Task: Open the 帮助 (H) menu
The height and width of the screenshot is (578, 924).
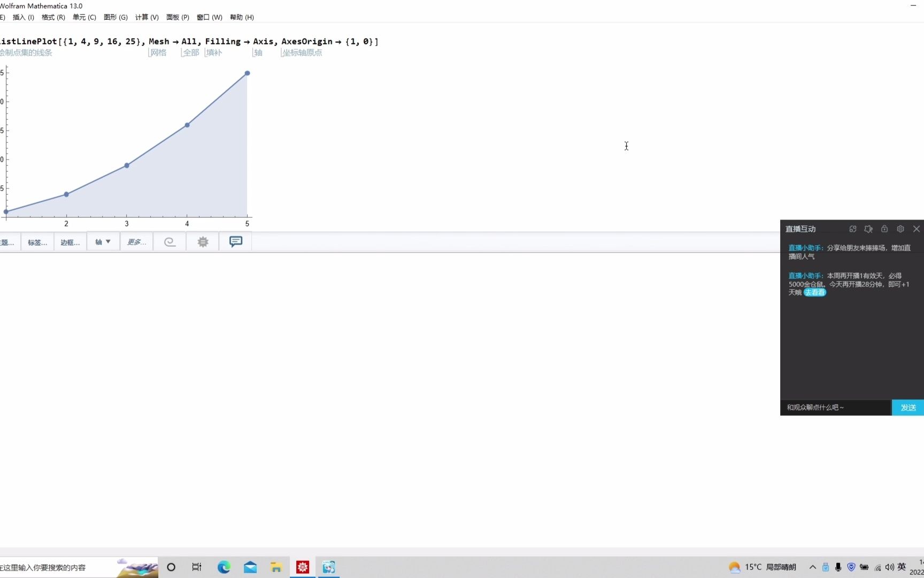Action: pos(242,17)
